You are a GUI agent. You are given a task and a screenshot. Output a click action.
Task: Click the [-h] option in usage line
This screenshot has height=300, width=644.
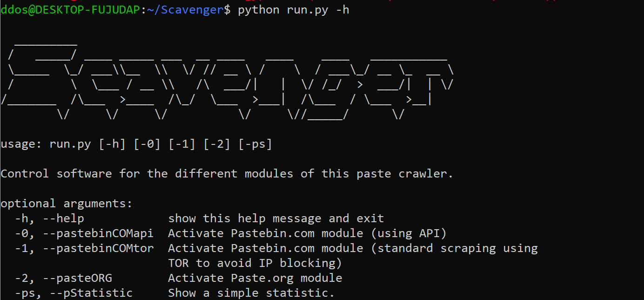tap(112, 144)
